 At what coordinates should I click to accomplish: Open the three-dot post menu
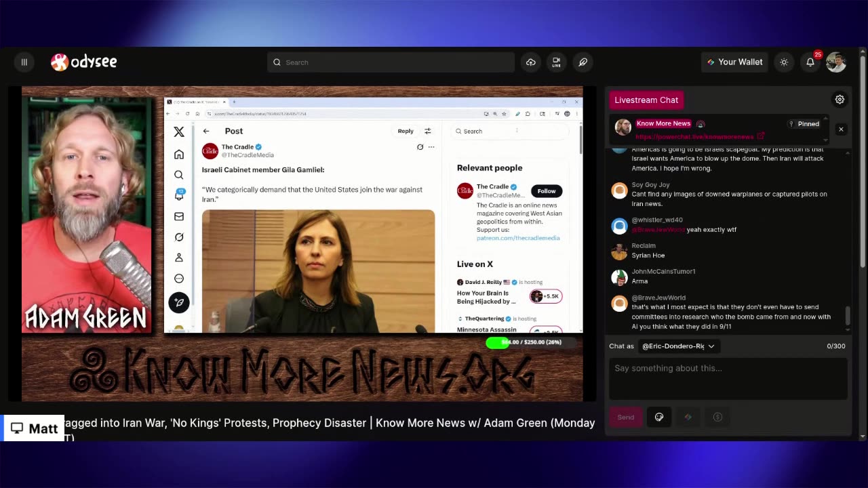click(x=431, y=147)
